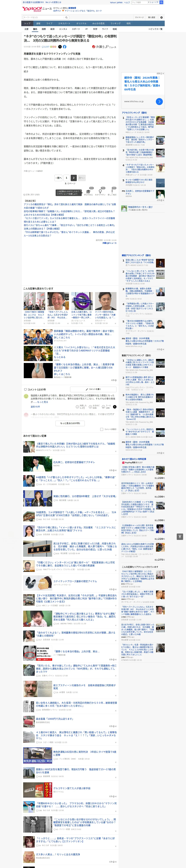Open related article about アフリカの難民男性
The image size is (186, 868).
[x=70, y=206]
